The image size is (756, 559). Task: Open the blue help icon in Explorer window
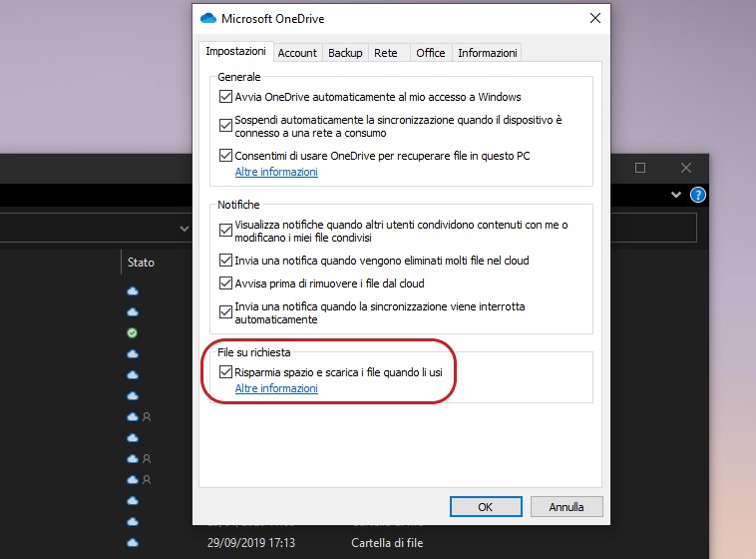click(x=698, y=195)
